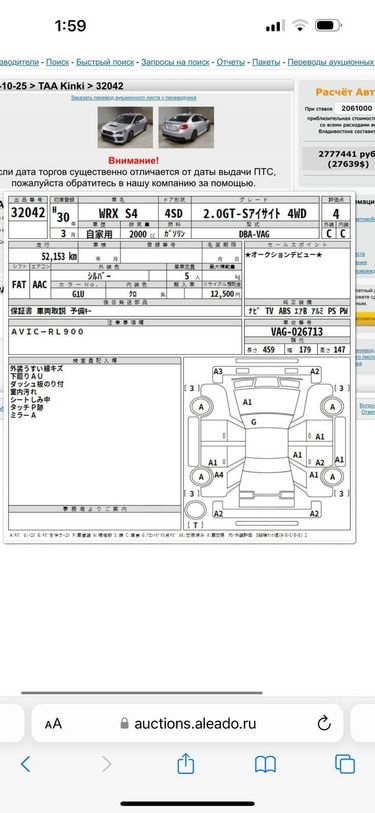Tap the auction sheet inspection image

point(179,367)
